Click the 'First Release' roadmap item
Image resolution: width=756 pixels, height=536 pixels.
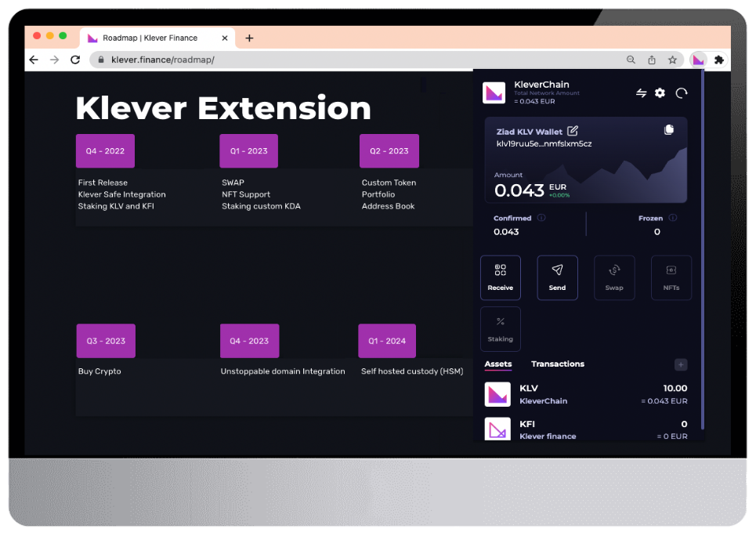coord(103,183)
